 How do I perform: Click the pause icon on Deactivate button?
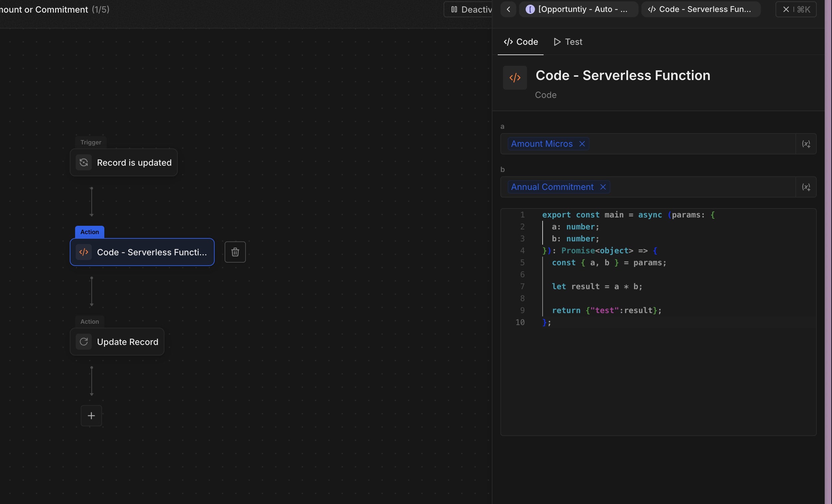point(454,9)
